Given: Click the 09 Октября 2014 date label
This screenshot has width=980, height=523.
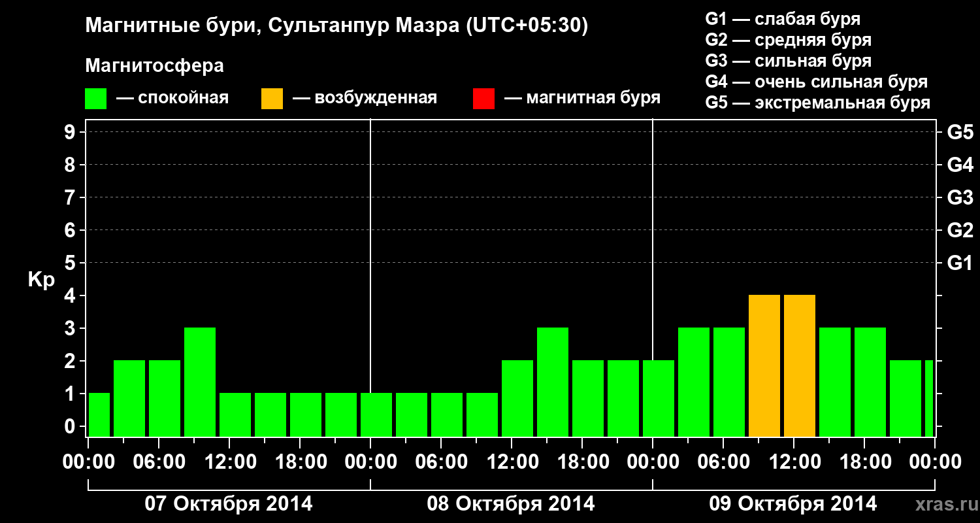Looking at the screenshot, I should (x=793, y=504).
